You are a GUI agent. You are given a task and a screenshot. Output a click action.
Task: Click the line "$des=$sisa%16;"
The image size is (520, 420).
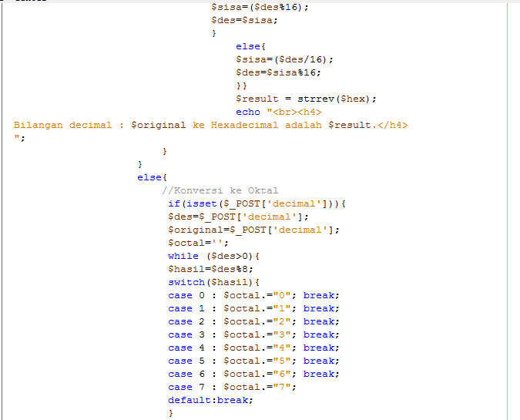coord(278,72)
